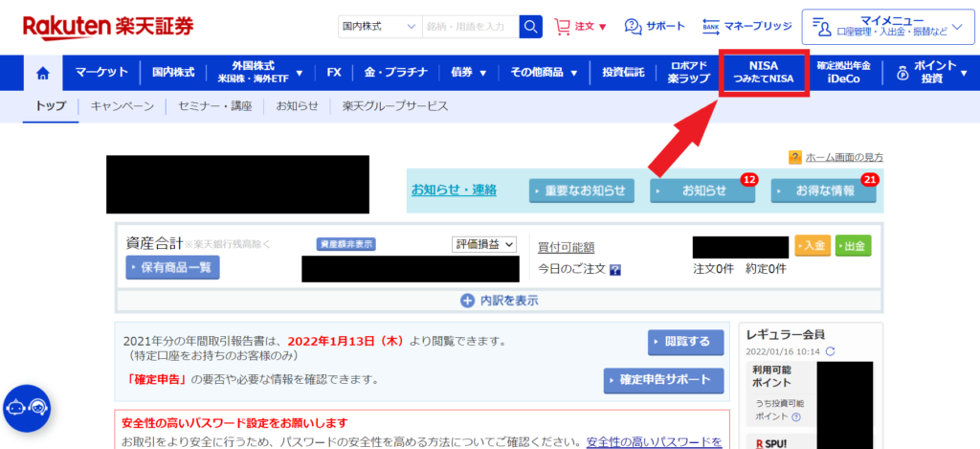The image size is (980, 449).
Task: Open サポート from the header
Action: click(655, 27)
